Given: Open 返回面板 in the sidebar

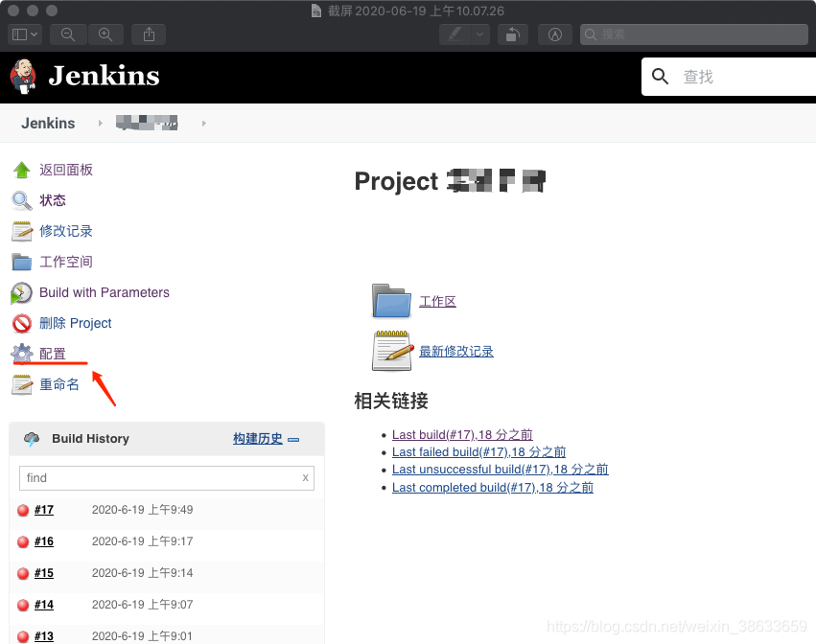Looking at the screenshot, I should (66, 170).
